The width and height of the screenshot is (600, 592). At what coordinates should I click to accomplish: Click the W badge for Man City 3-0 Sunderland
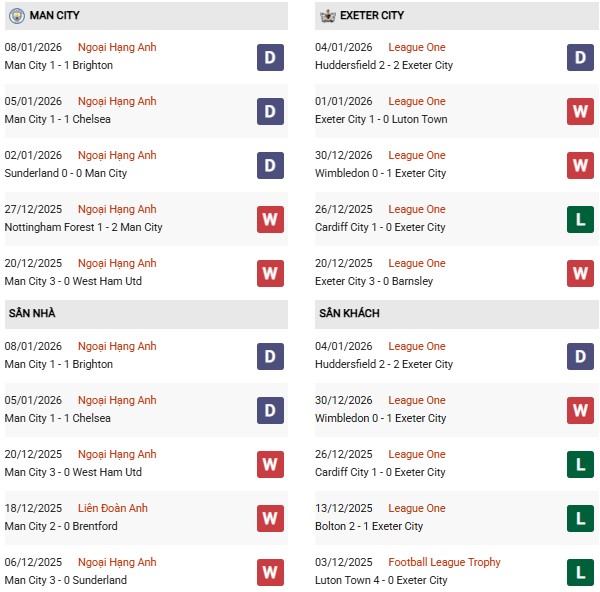(270, 572)
